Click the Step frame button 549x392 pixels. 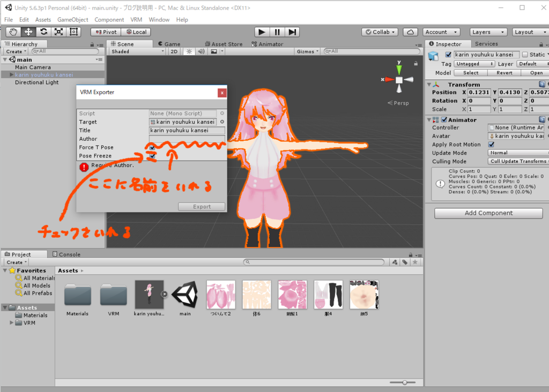[x=292, y=32]
